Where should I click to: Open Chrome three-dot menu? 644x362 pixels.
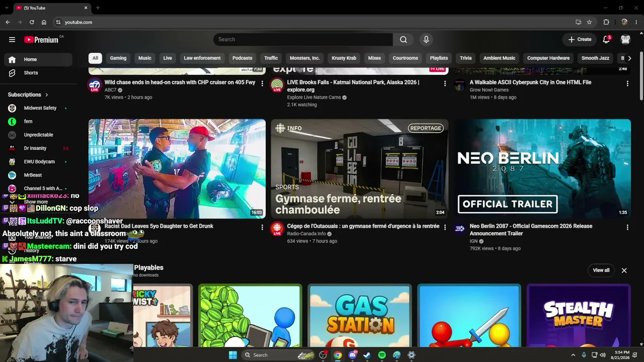pyautogui.click(x=636, y=22)
